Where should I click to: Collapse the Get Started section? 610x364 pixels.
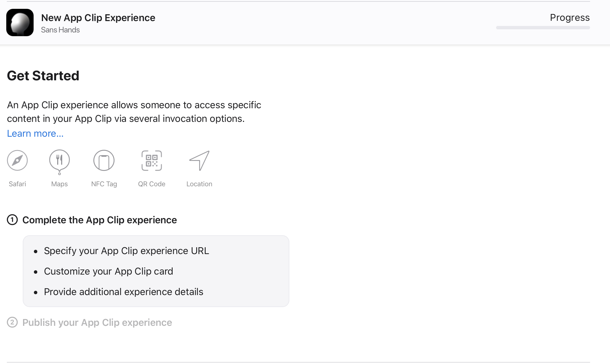click(x=43, y=75)
